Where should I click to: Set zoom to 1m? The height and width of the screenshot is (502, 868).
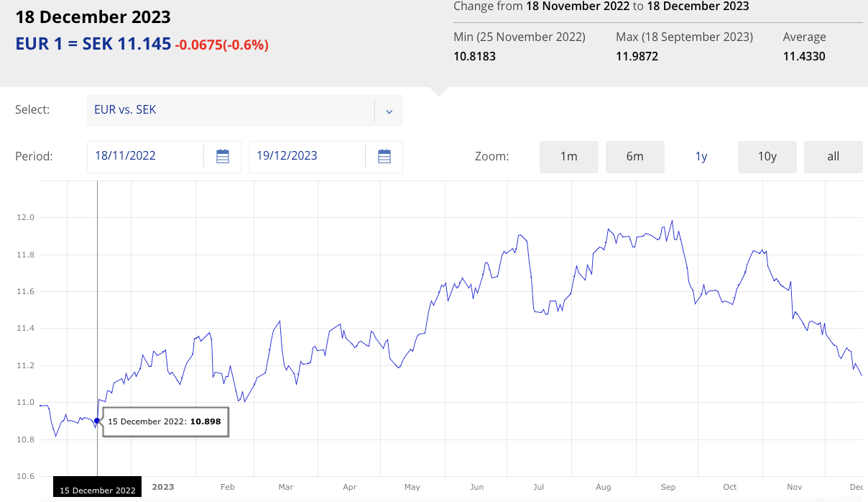[x=568, y=156]
